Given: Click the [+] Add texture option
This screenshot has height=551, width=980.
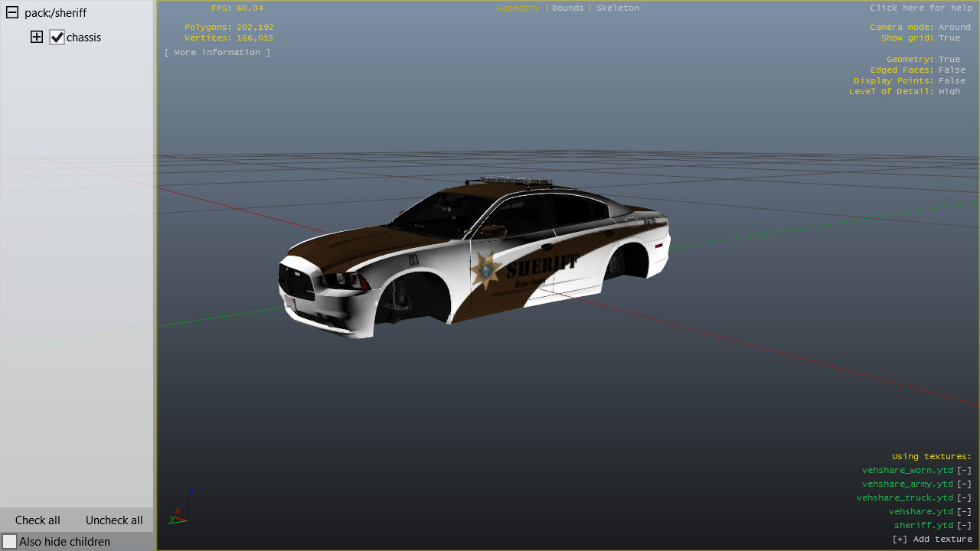Looking at the screenshot, I should tap(932, 539).
